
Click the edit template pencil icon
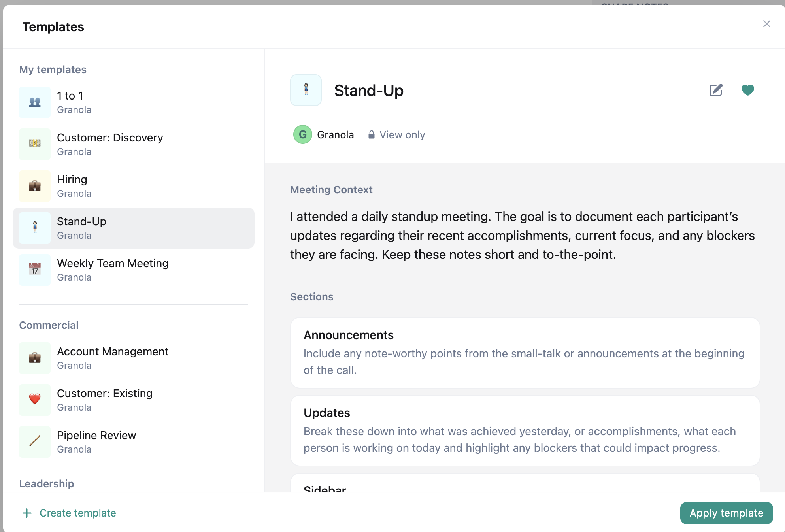tap(716, 90)
